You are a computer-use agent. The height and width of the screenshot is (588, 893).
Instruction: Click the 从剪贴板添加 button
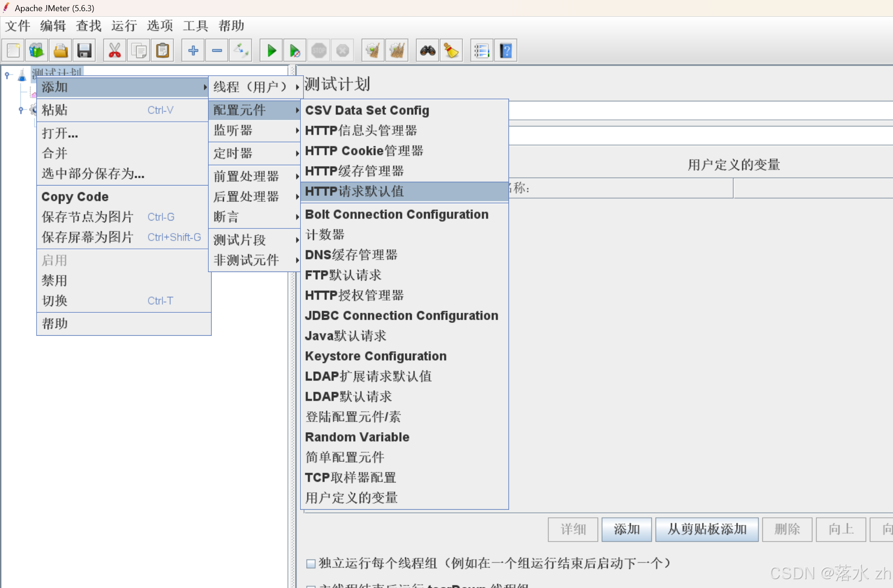tap(707, 529)
